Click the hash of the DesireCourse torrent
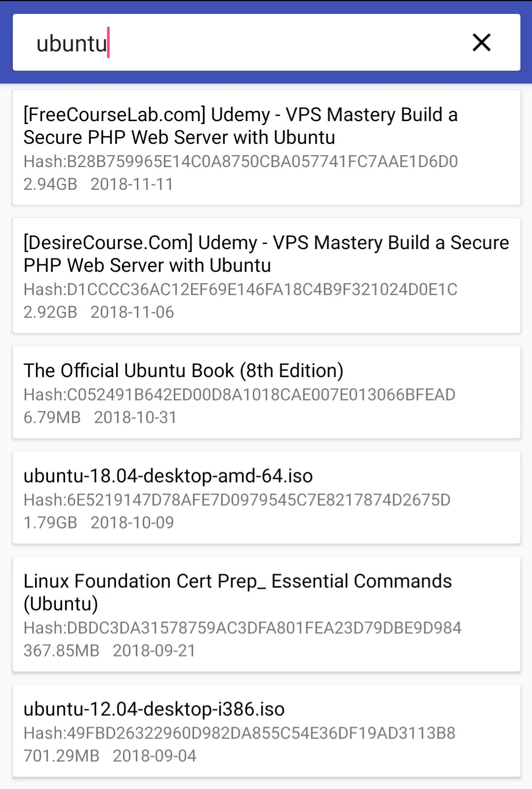 click(x=240, y=290)
